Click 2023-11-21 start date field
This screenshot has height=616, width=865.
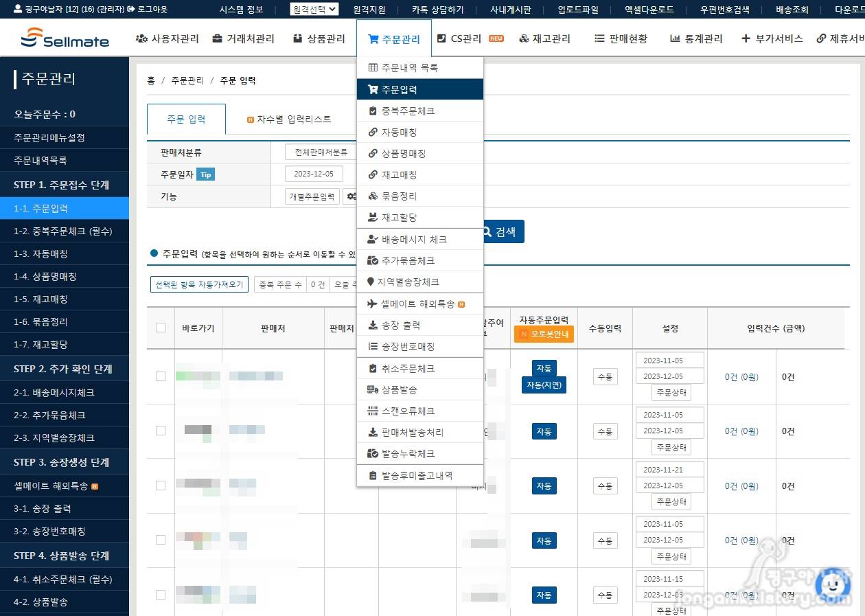click(x=669, y=470)
